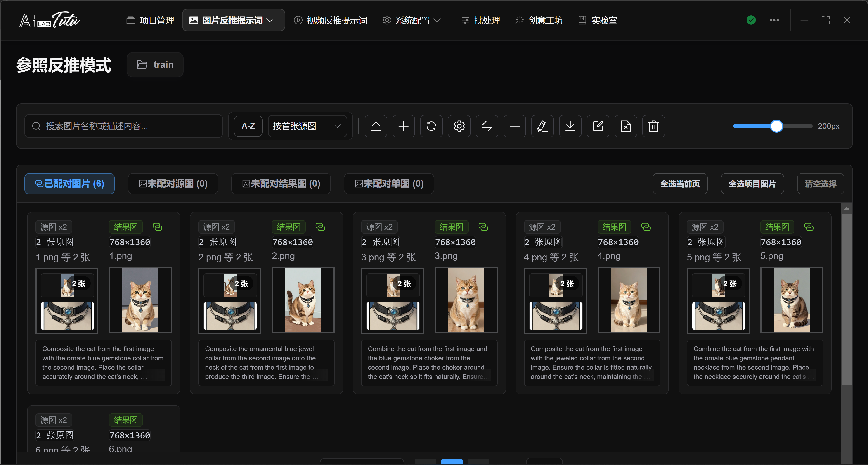Open source image stack of 5.png card
Screen dimensions: 868x465
[718, 301]
